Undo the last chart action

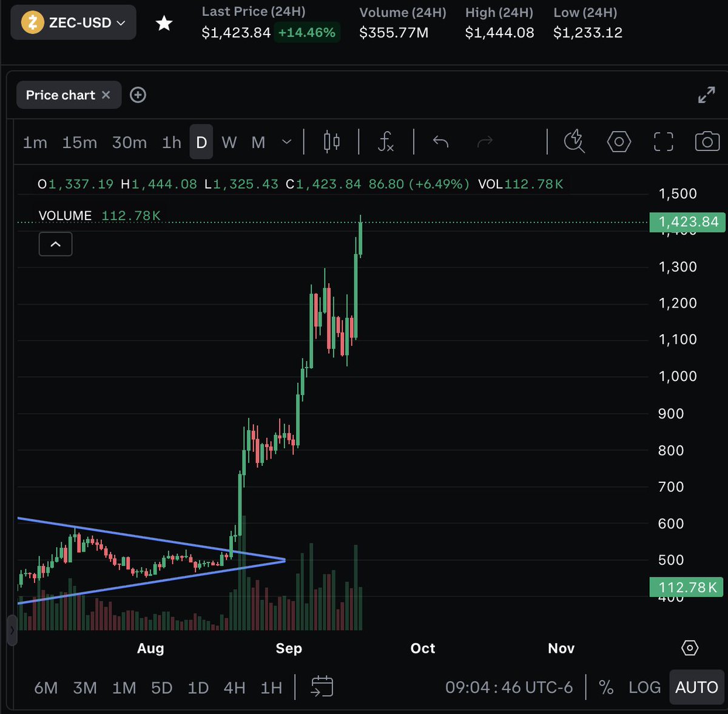click(x=440, y=141)
